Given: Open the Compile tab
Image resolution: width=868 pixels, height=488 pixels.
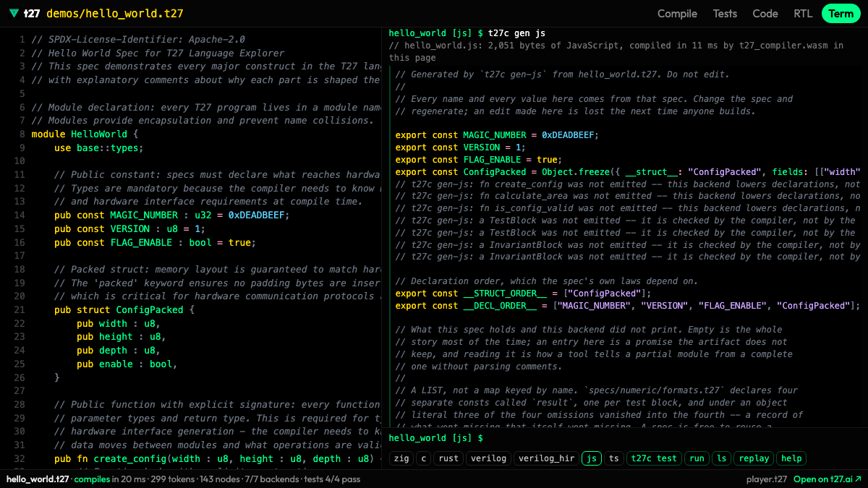Looking at the screenshot, I should tap(677, 14).
